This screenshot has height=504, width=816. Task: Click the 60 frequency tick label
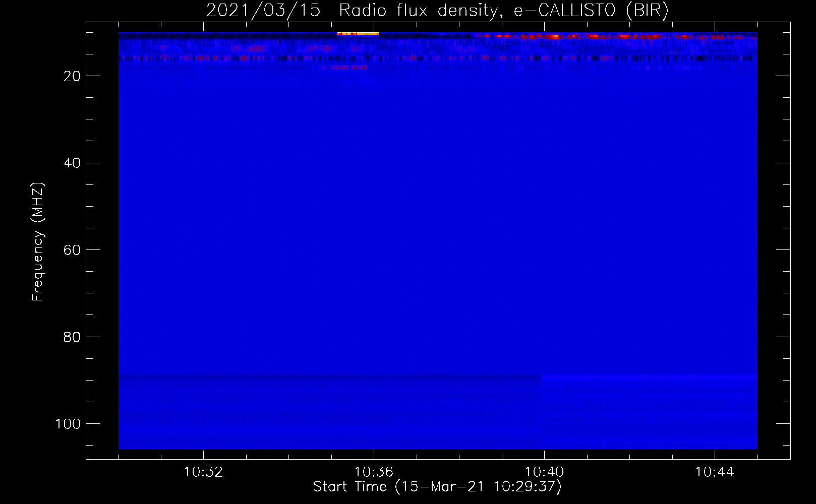coord(72,250)
